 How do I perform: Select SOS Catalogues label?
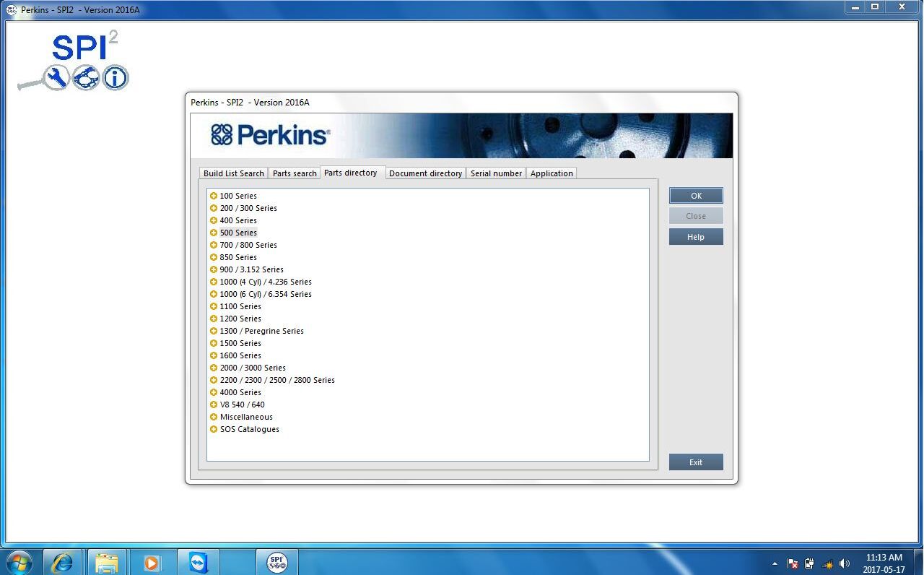[249, 429]
